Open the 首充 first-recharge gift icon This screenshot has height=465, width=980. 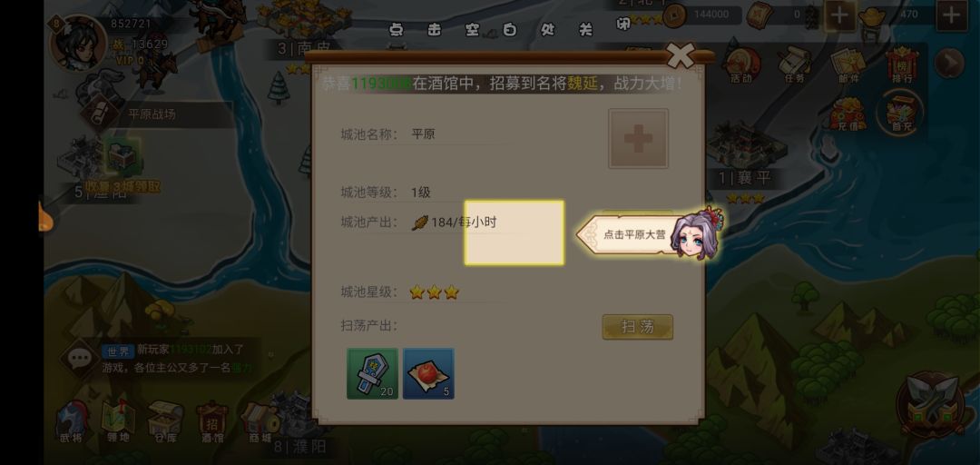900,114
